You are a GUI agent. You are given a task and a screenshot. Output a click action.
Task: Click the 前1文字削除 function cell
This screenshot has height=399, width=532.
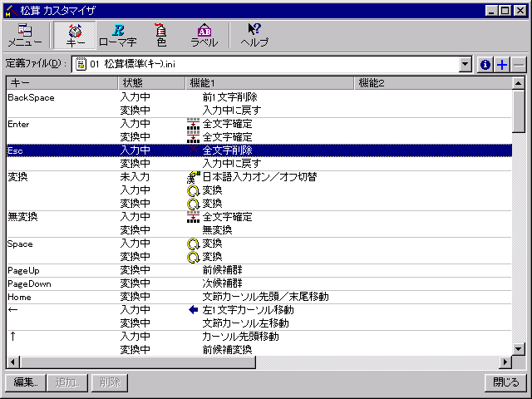pyautogui.click(x=229, y=97)
